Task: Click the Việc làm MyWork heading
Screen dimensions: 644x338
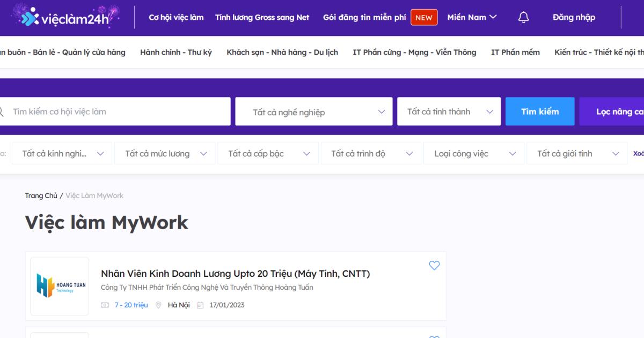Action: tap(106, 223)
